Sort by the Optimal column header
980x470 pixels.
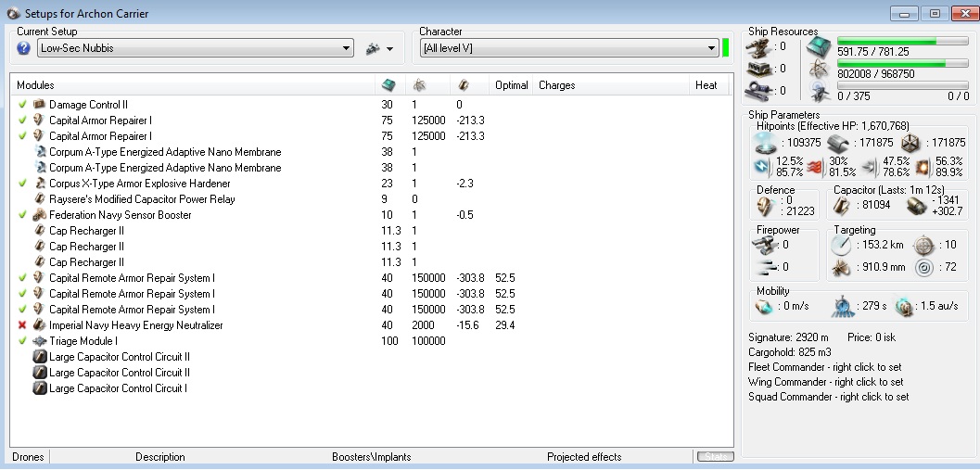[x=511, y=85]
